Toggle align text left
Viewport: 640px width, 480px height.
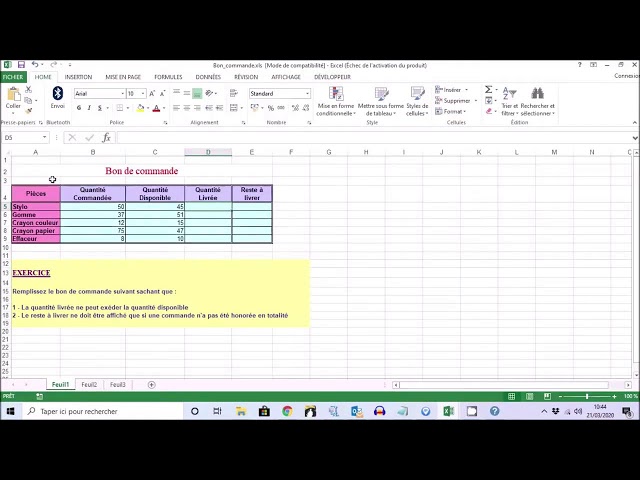click(x=176, y=108)
